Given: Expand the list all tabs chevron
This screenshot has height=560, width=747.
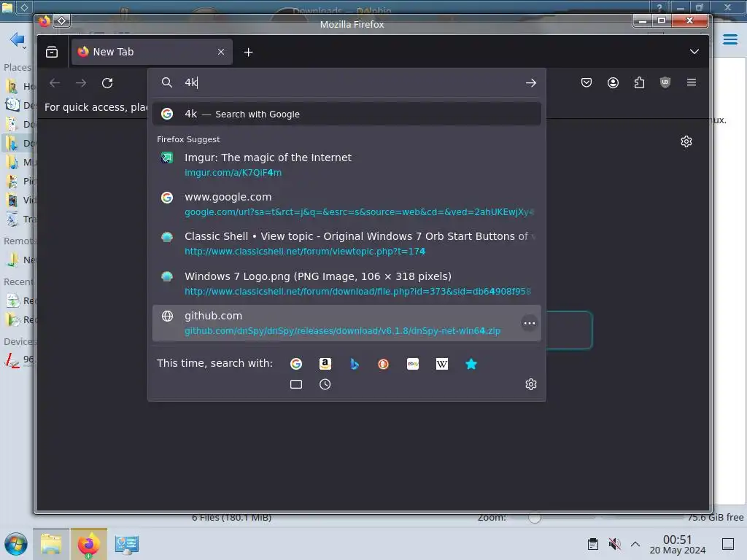Looking at the screenshot, I should pos(694,52).
